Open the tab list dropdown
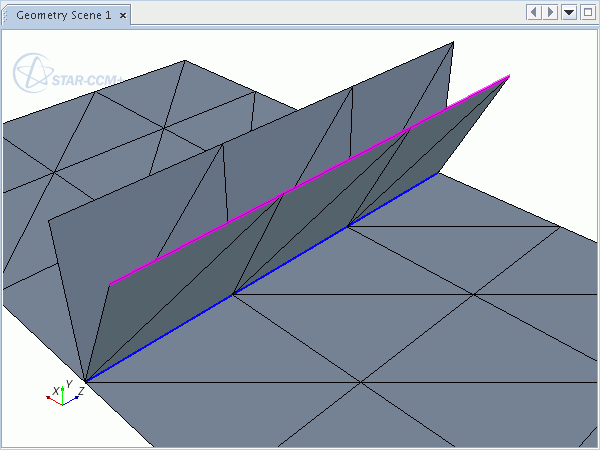The width and height of the screenshot is (600, 450). click(568, 12)
